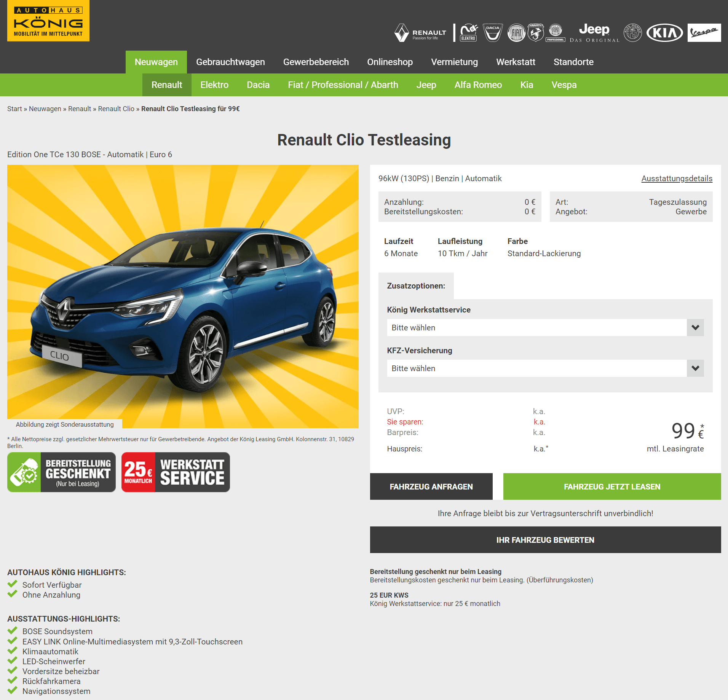The image size is (728, 700).
Task: Click the blue Renault Clio image
Action: click(x=183, y=296)
